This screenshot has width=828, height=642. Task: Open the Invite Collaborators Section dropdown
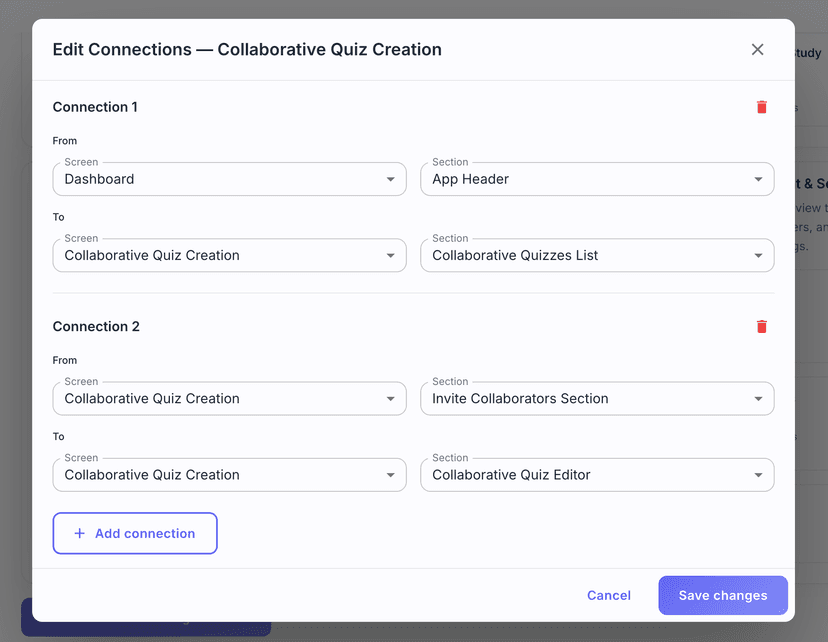click(x=596, y=398)
